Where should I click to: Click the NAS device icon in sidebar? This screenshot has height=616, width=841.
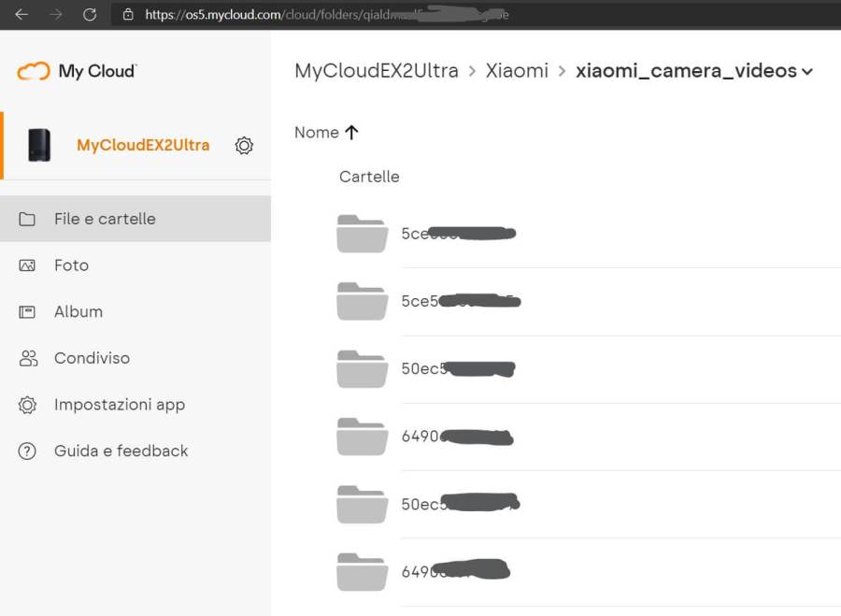(39, 145)
